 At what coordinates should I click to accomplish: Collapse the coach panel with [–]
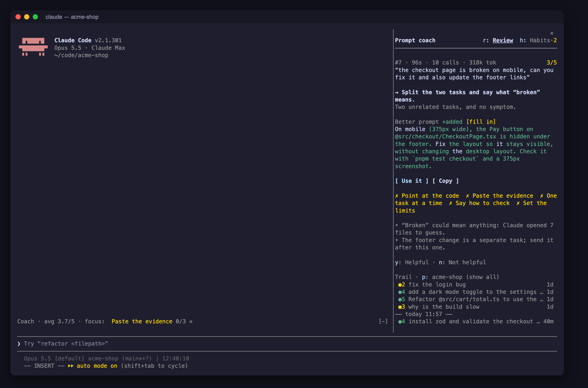click(x=383, y=321)
